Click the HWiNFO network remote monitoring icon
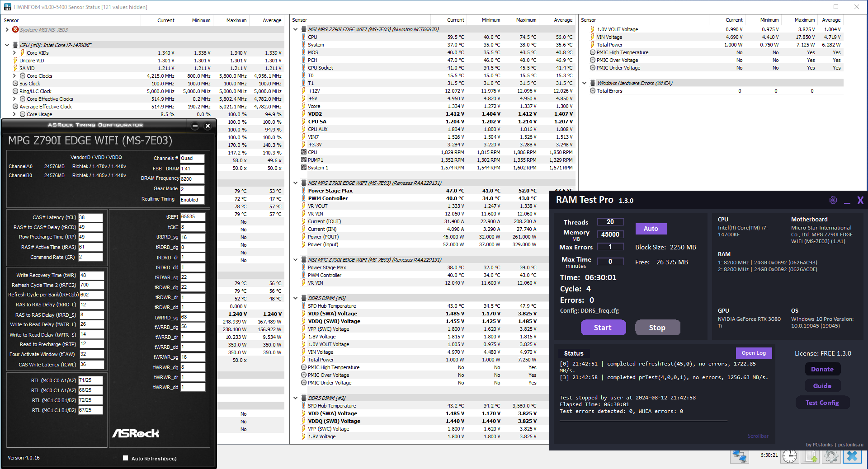 coord(740,456)
